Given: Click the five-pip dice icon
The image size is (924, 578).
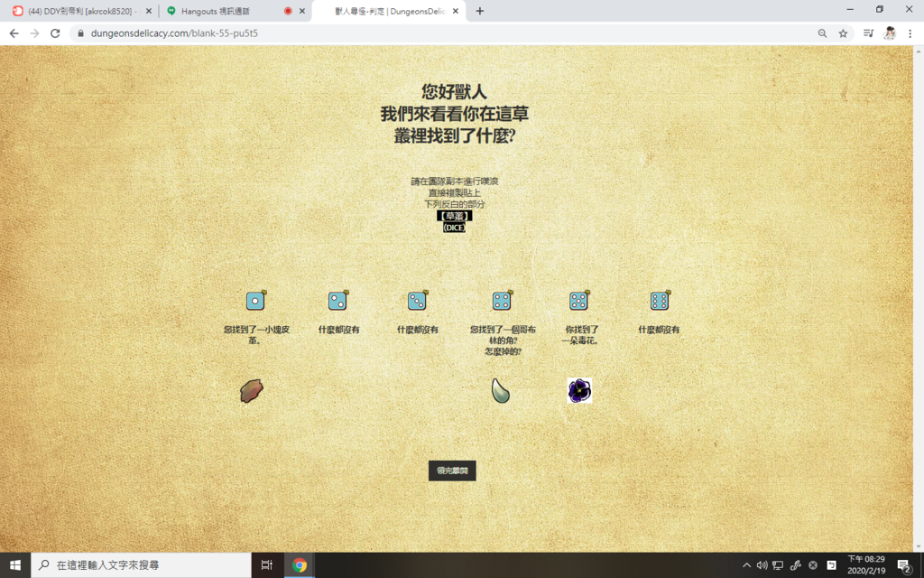Looking at the screenshot, I should (579, 300).
